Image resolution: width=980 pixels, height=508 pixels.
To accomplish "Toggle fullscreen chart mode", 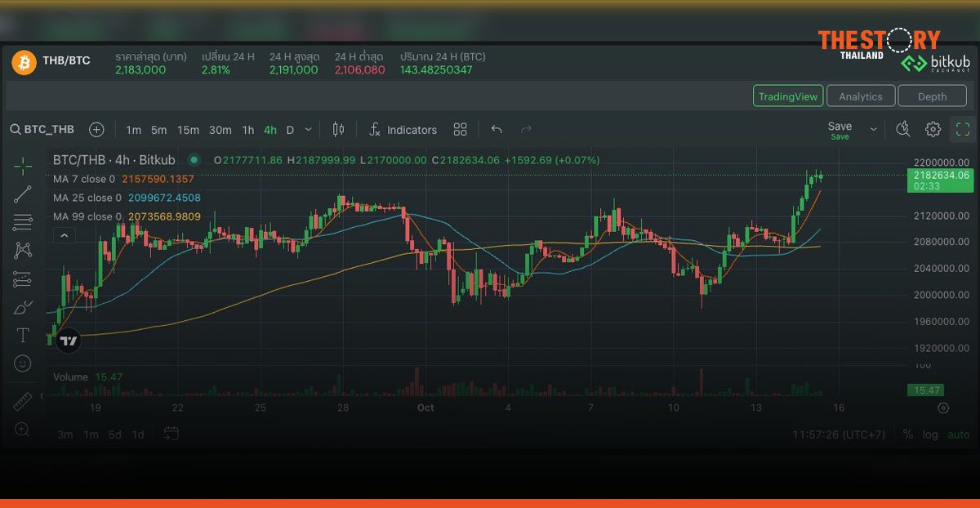I will pos(962,129).
